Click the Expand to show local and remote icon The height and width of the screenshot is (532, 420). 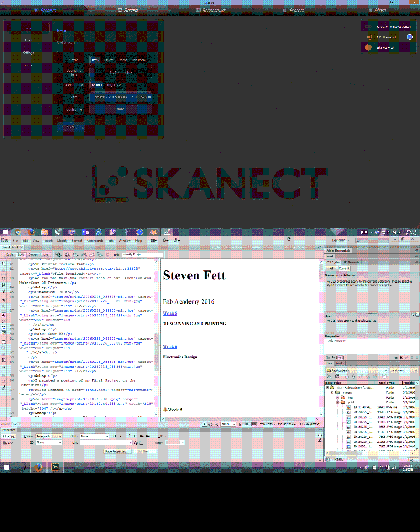pos(384,376)
